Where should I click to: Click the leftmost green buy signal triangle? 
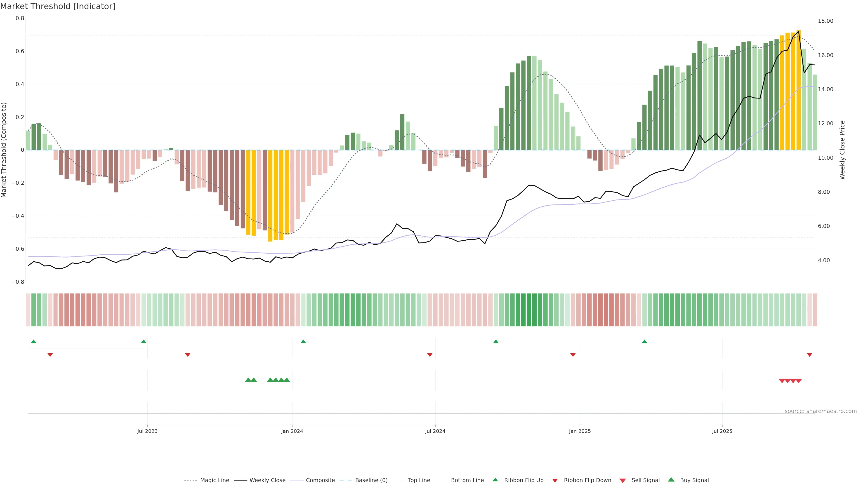248,380
